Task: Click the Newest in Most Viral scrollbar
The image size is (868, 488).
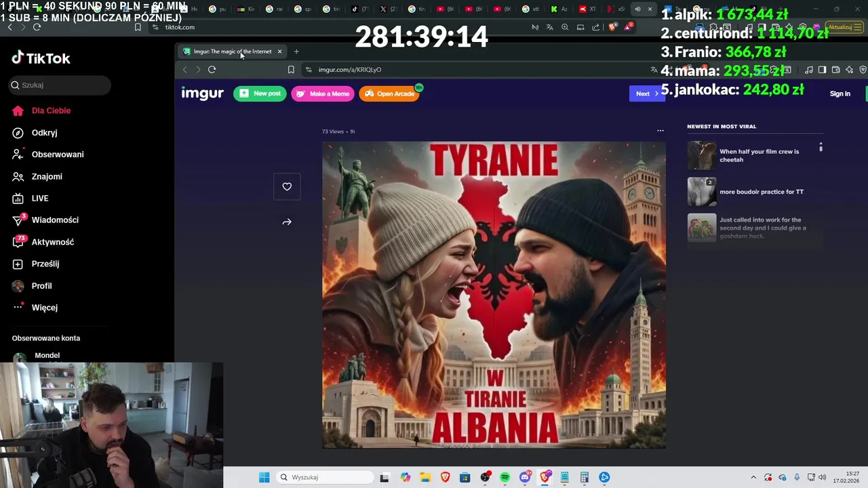Action: (x=821, y=147)
